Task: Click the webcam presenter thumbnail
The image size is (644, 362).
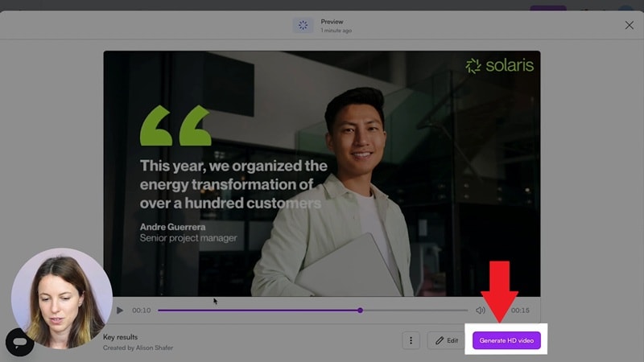Action: [62, 298]
